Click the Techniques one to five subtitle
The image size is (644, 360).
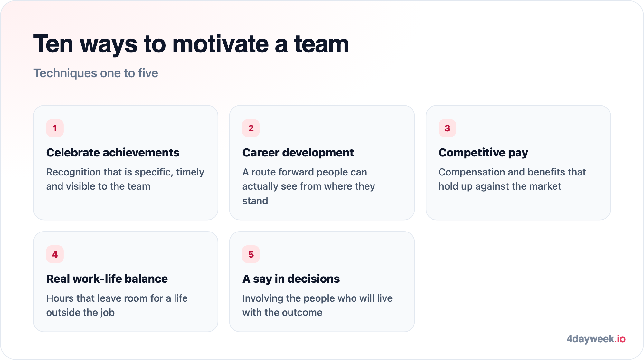coord(96,73)
